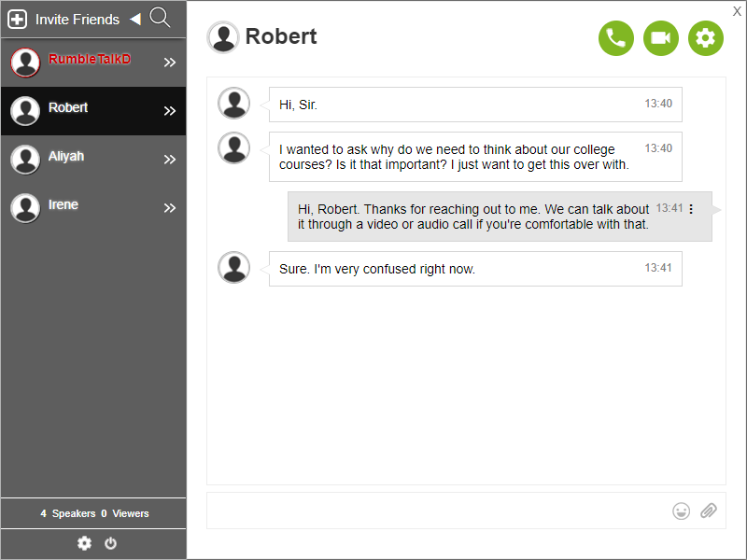The width and height of the screenshot is (747, 560).
Task: Expand Aliyah's double-chevron arrow
Action: pyautogui.click(x=169, y=160)
